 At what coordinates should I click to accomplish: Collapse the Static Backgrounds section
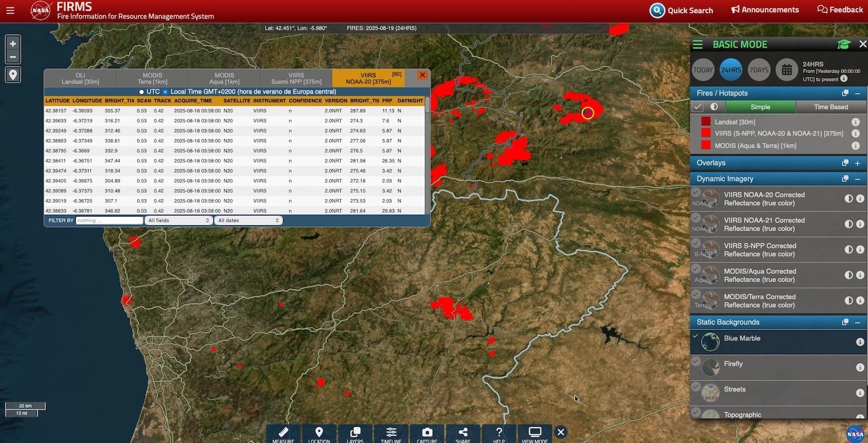click(x=858, y=323)
